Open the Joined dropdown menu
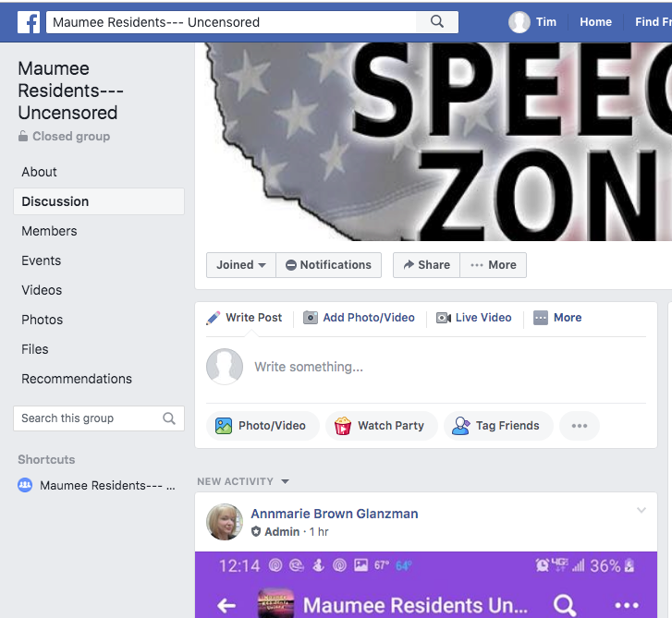Viewport: 672px width, 618px height. point(241,265)
